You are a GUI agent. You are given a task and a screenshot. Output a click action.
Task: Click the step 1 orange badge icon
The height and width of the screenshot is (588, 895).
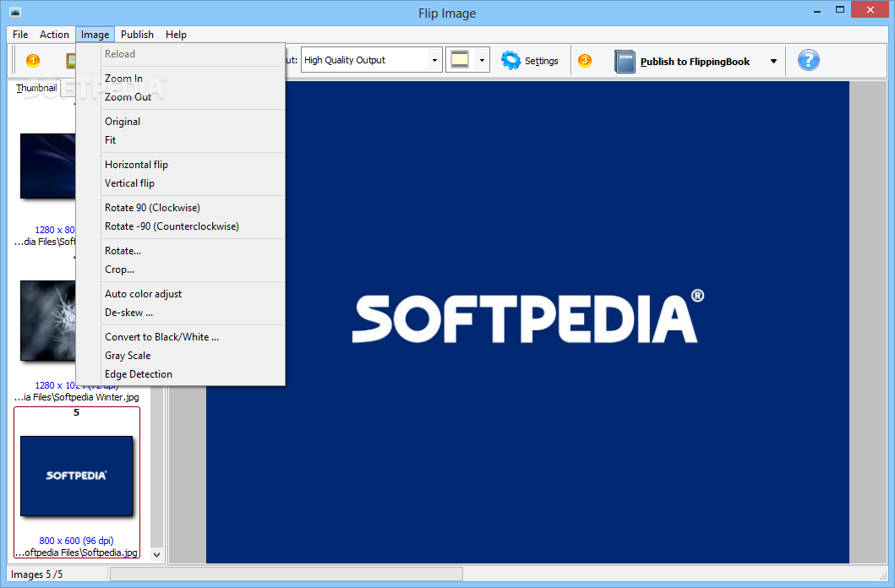pyautogui.click(x=33, y=61)
